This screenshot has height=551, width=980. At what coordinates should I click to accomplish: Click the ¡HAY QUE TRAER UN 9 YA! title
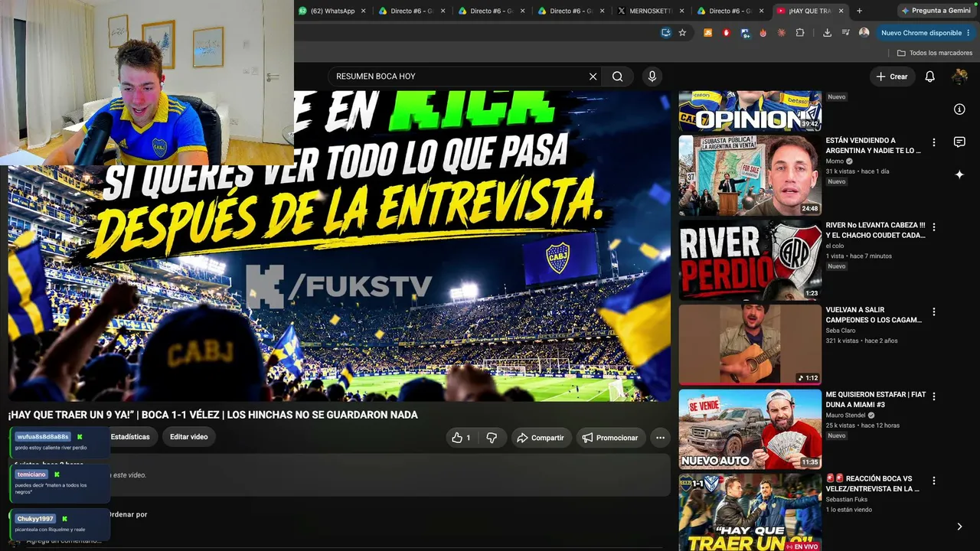(x=213, y=415)
